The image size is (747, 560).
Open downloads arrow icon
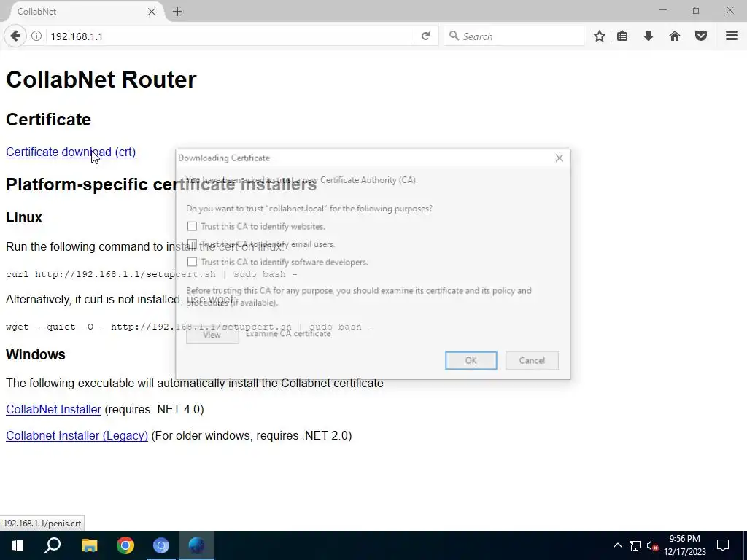click(649, 36)
